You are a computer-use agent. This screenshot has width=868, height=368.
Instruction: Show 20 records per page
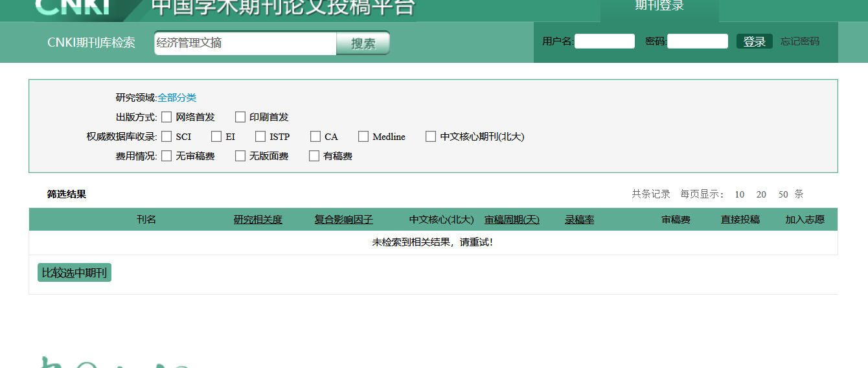761,194
